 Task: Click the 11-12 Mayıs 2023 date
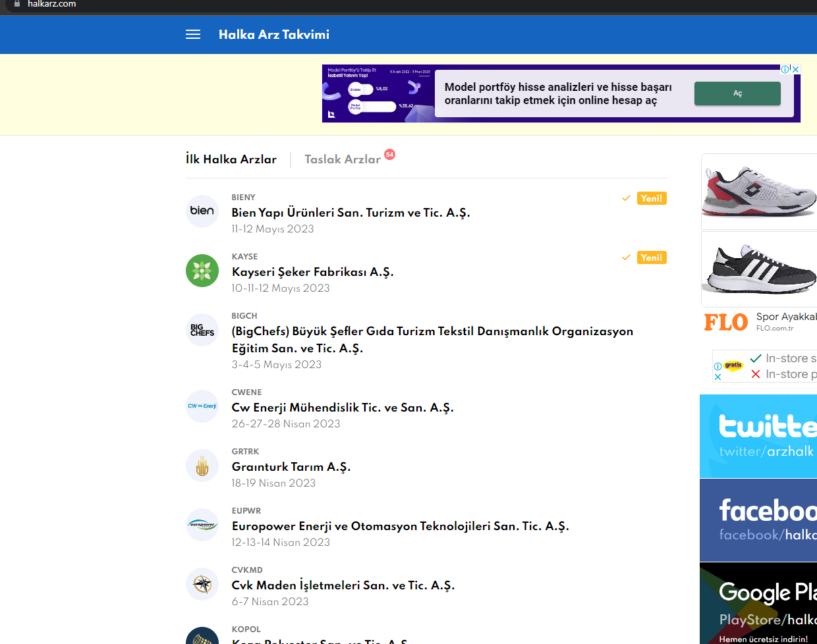[x=273, y=229]
